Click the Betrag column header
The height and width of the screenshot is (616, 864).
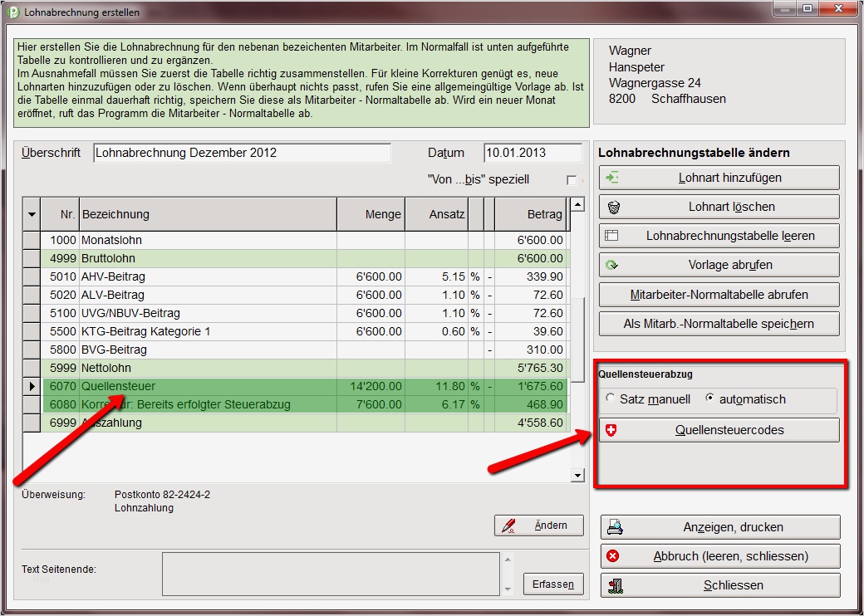click(x=530, y=214)
